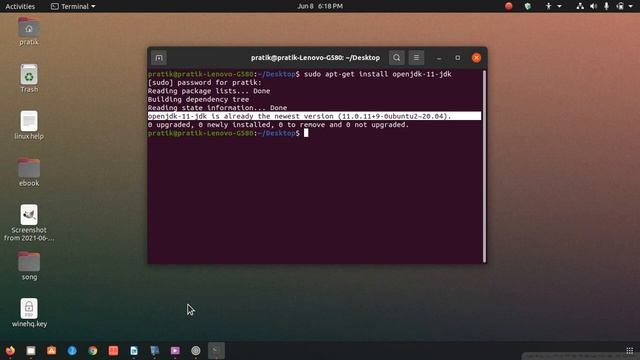Click 'Reading package lists... Done' line

209,91
